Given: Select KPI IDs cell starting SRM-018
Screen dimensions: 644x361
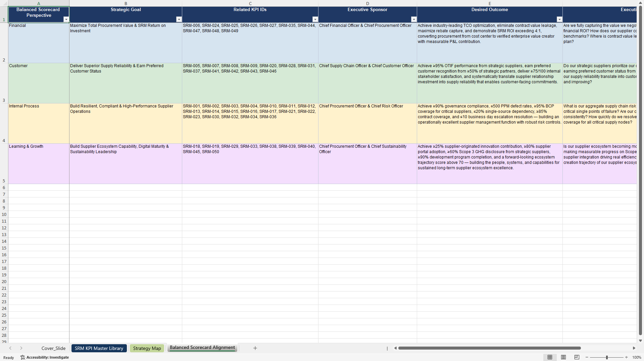Looking at the screenshot, I should pyautogui.click(x=250, y=164).
